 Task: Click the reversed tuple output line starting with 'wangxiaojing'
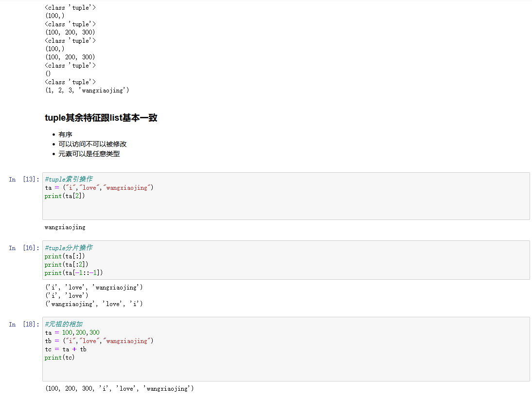click(94, 304)
